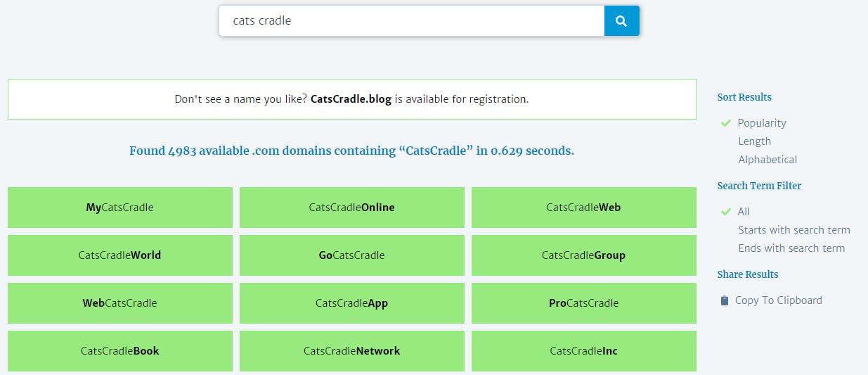Screen dimensions: 868x375
Task: Pick the CatsCradleNetwork domain tile
Action: click(352, 351)
